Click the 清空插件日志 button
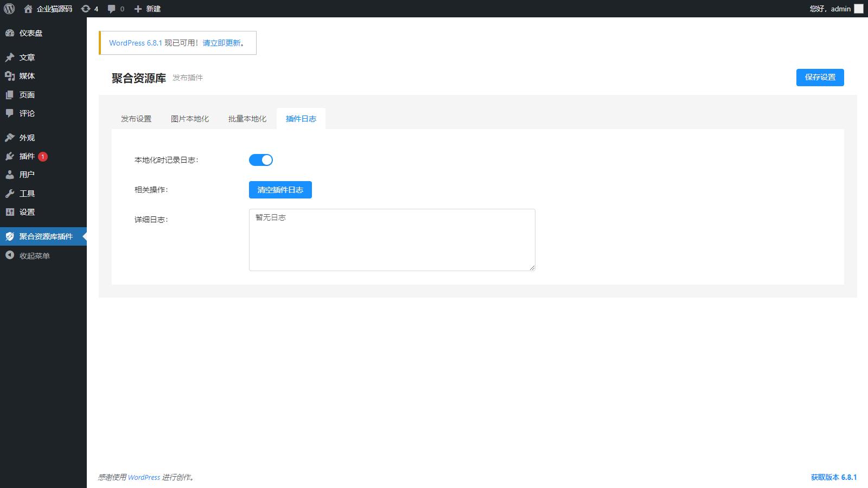Viewport: 868px width, 488px height. point(280,190)
